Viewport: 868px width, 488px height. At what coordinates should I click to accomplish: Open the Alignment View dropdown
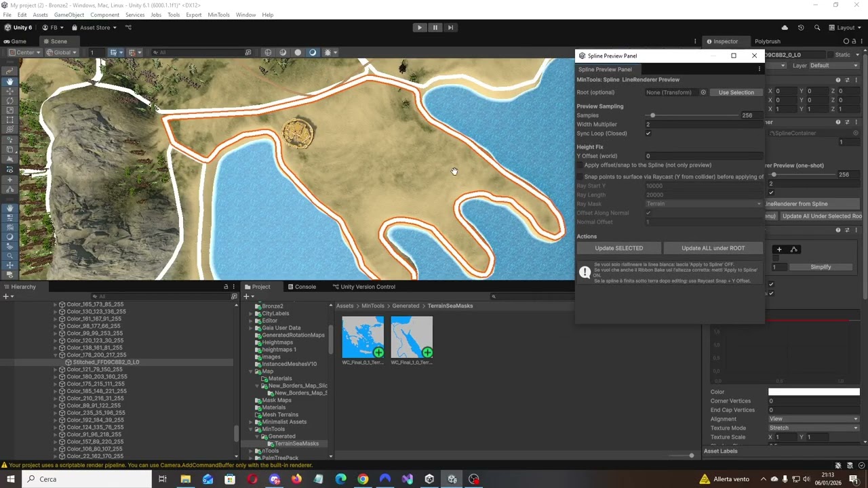[814, 419]
